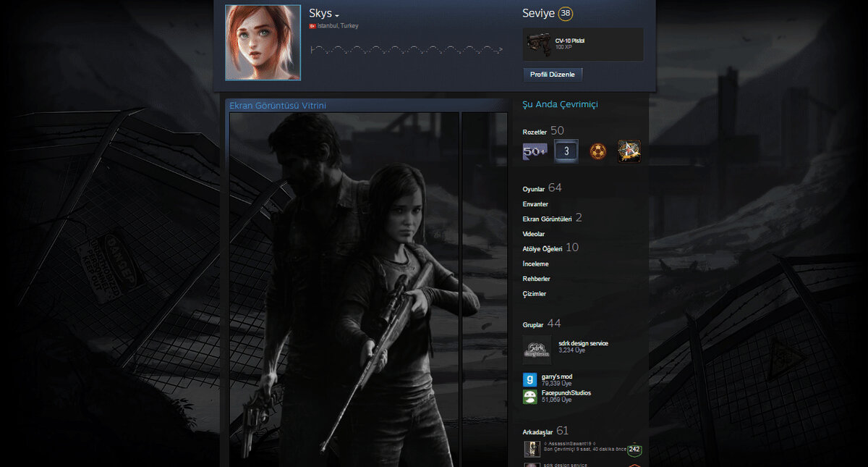Open the Rozetler badges link
Viewport: 868px width, 467px height.
click(x=535, y=132)
